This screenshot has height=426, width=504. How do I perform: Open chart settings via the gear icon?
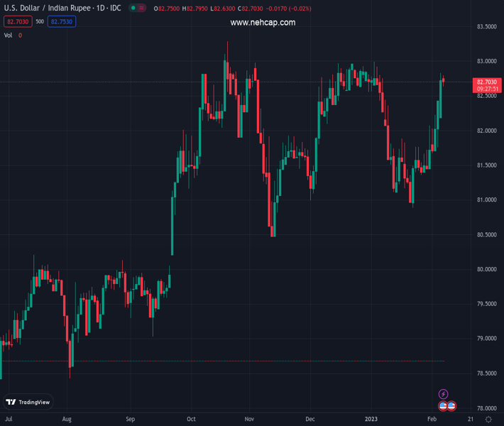(488, 420)
